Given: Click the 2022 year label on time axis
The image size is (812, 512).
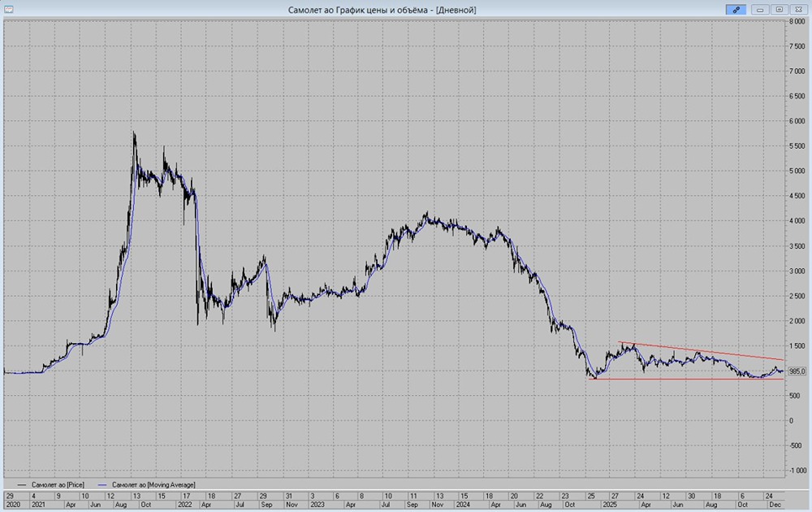Looking at the screenshot, I should click(x=184, y=504).
